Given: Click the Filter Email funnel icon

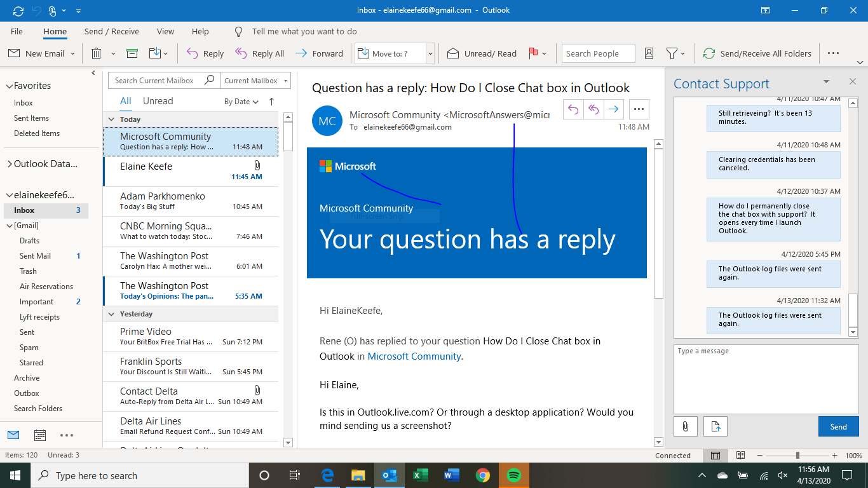Looking at the screenshot, I should (x=671, y=53).
